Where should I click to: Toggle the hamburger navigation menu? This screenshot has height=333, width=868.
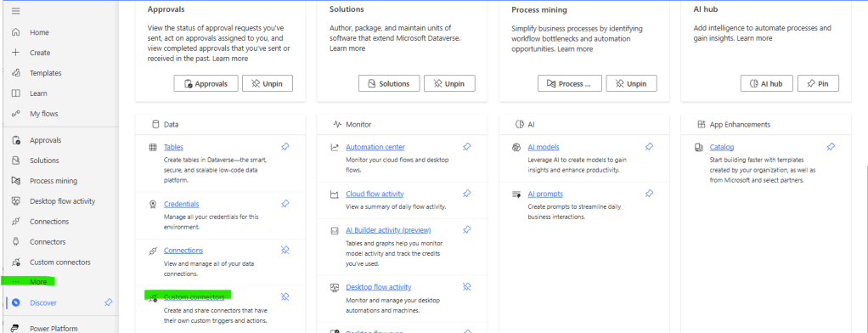[x=16, y=11]
